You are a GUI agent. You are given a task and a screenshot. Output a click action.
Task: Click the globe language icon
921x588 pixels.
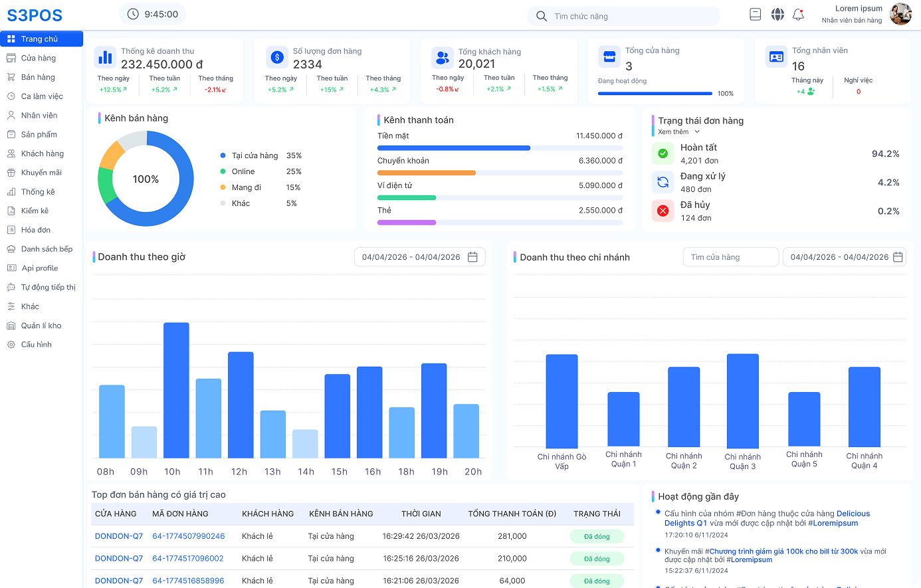tap(777, 14)
